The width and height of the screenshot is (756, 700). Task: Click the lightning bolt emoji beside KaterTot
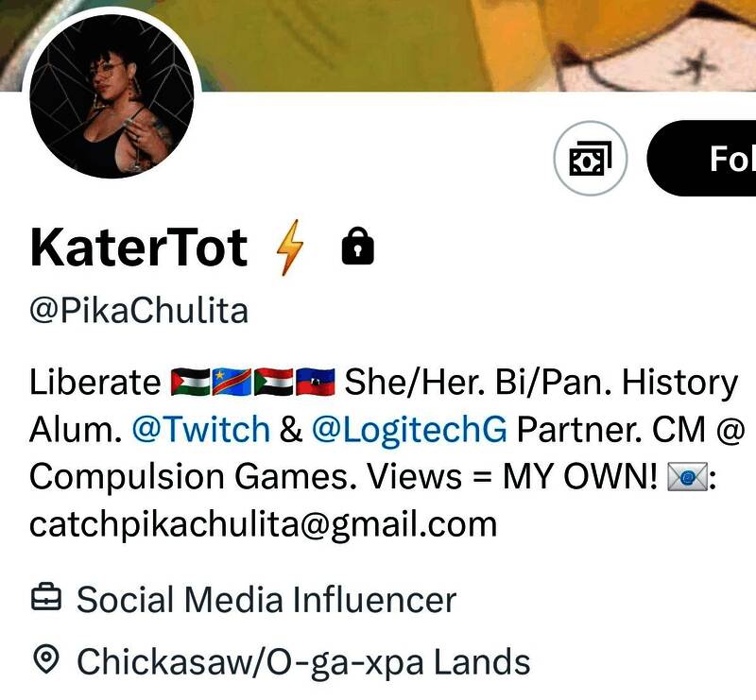290,248
